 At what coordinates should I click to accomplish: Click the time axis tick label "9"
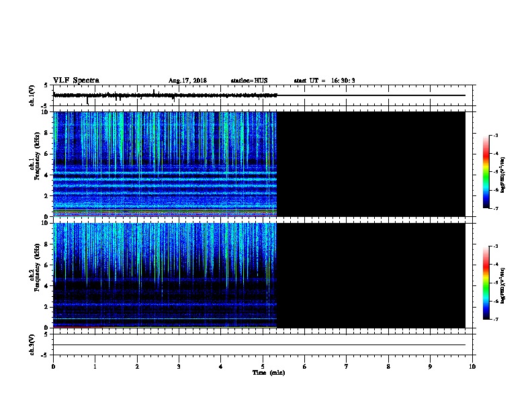pos(430,366)
